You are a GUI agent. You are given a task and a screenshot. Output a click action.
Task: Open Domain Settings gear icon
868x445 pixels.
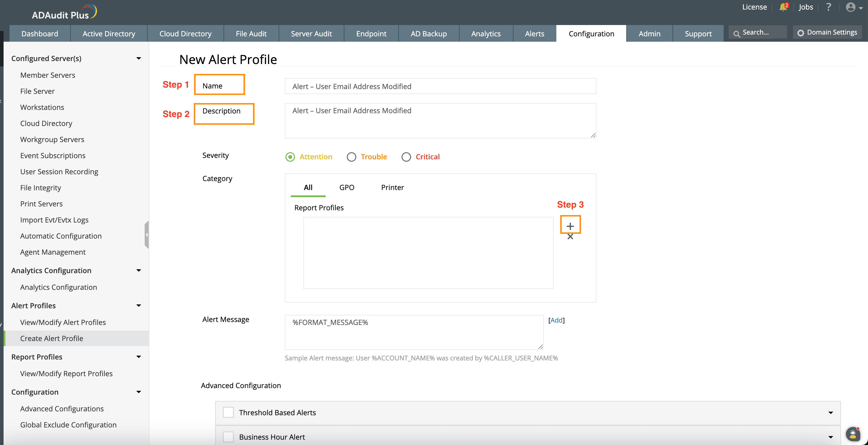tap(801, 33)
